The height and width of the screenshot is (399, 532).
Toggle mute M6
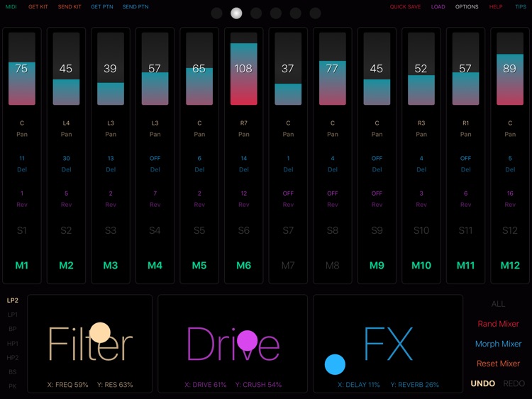point(243,265)
